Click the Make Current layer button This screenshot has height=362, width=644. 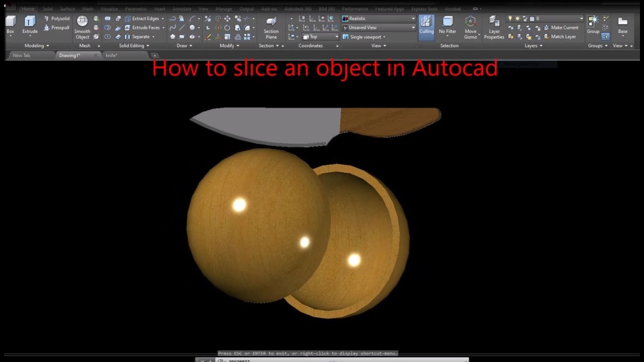(561, 28)
